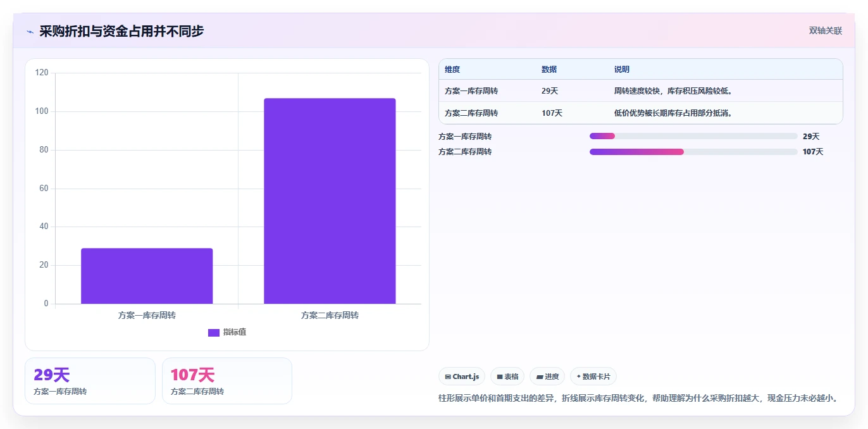
Task: Click the lightning icon beside the title
Action: (x=30, y=32)
